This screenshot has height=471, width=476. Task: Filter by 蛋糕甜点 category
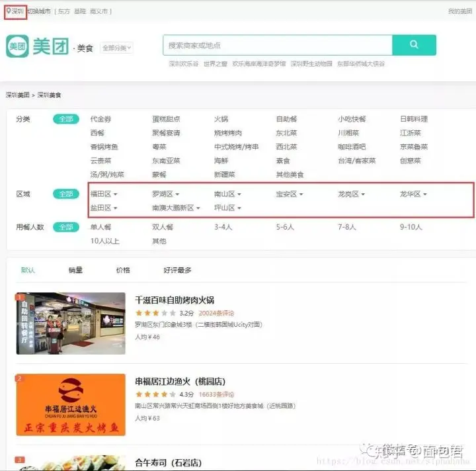tap(166, 119)
